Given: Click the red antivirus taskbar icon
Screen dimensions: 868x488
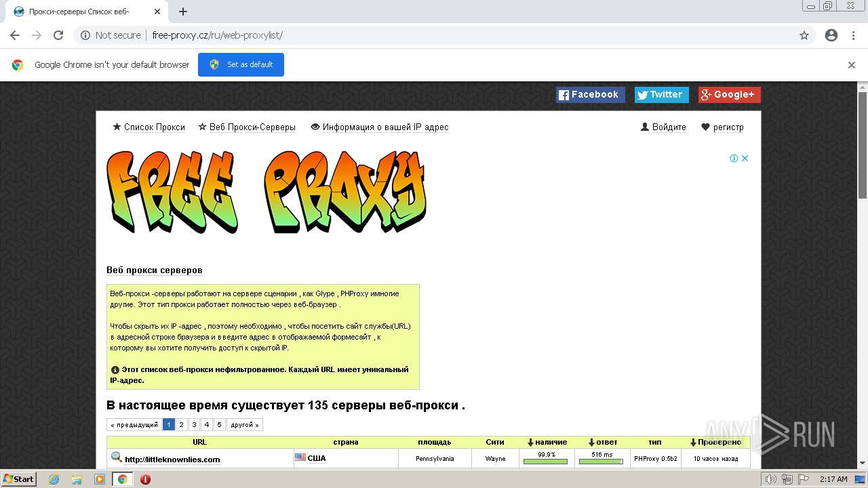Looking at the screenshot, I should coord(145,479).
